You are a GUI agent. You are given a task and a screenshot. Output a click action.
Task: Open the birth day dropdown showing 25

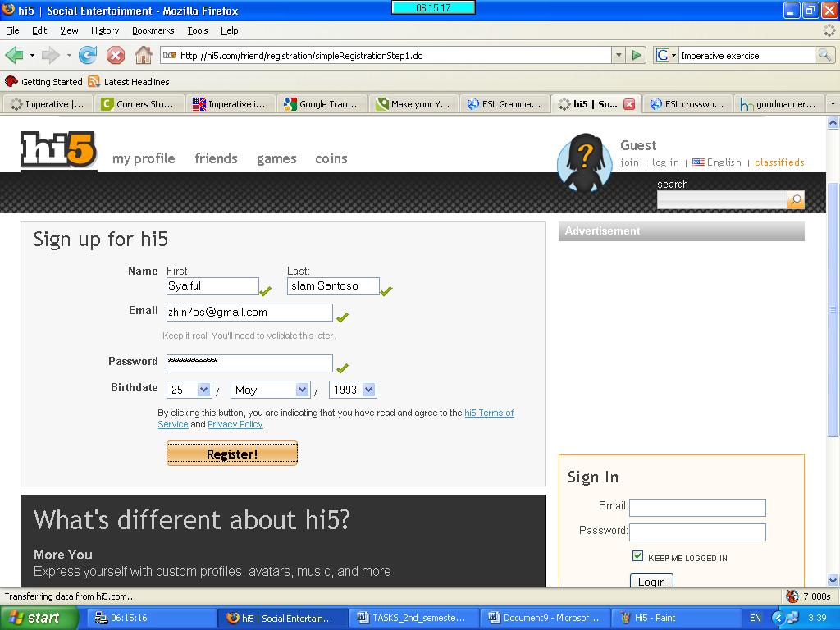coord(189,390)
